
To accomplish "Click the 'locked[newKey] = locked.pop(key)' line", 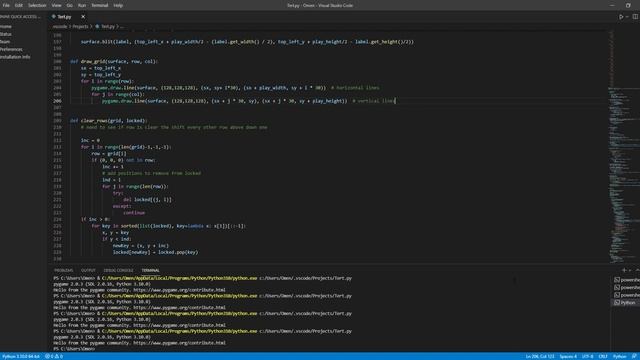I will (x=156, y=252).
